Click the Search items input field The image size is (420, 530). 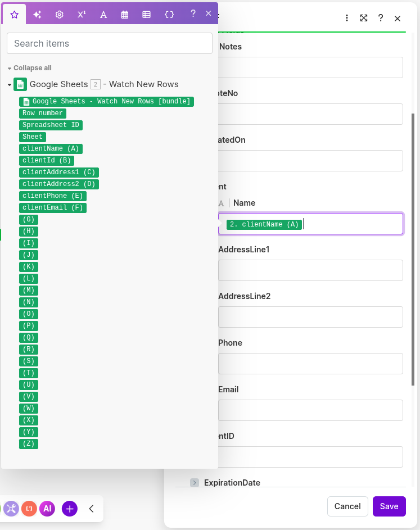(x=109, y=43)
